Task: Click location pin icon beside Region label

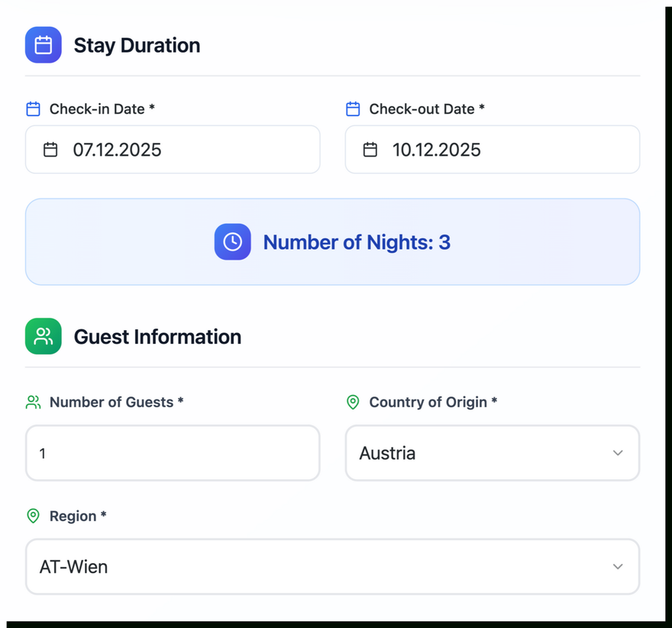Action: [x=33, y=516]
